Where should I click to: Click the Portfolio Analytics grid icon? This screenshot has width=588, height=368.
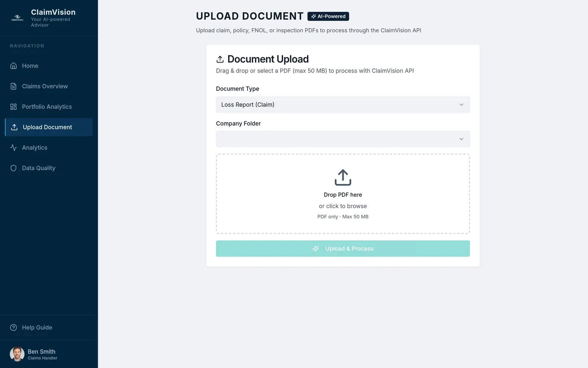(13, 107)
